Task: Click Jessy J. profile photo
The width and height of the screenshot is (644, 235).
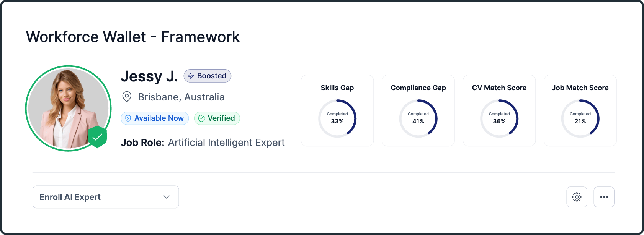Action: click(68, 108)
